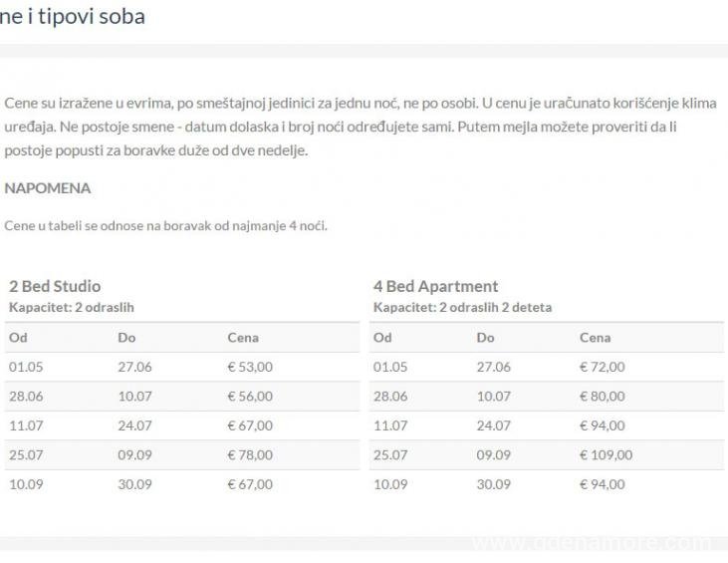The width and height of the screenshot is (728, 563).
Task: Click the 'Od' column header in studio table
Action: 18,338
